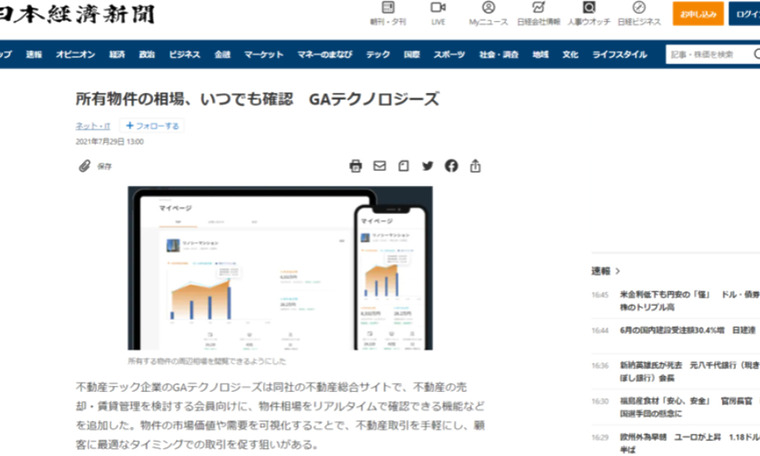
Task: Expand the 速報 breaking news section
Action: click(x=605, y=270)
